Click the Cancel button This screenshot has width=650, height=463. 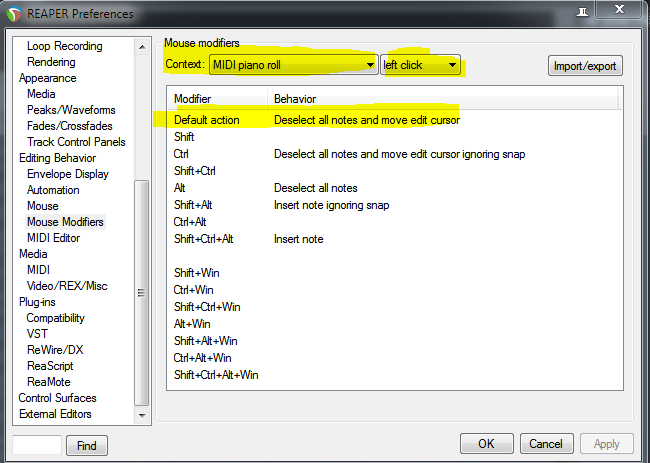click(x=546, y=444)
